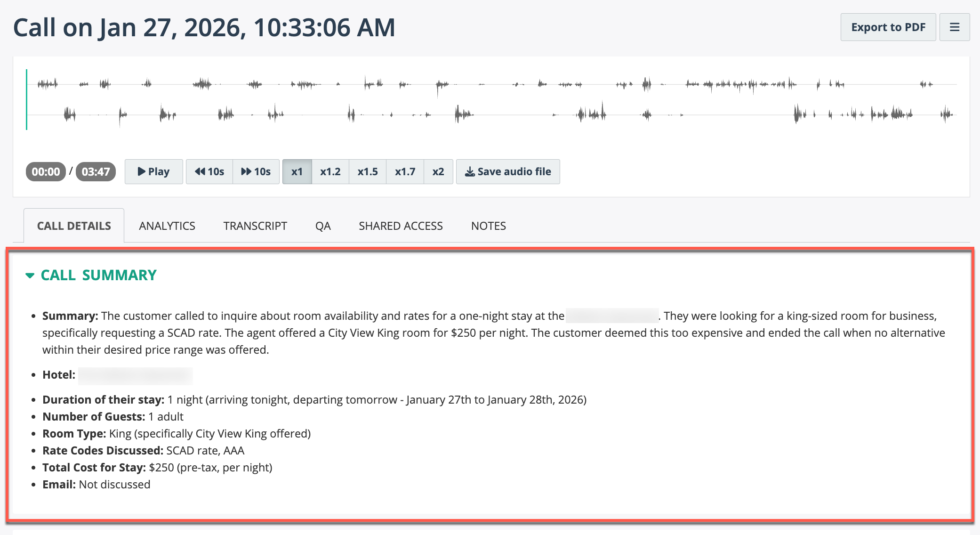
Task: Export the call to PDF
Action: [888, 27]
